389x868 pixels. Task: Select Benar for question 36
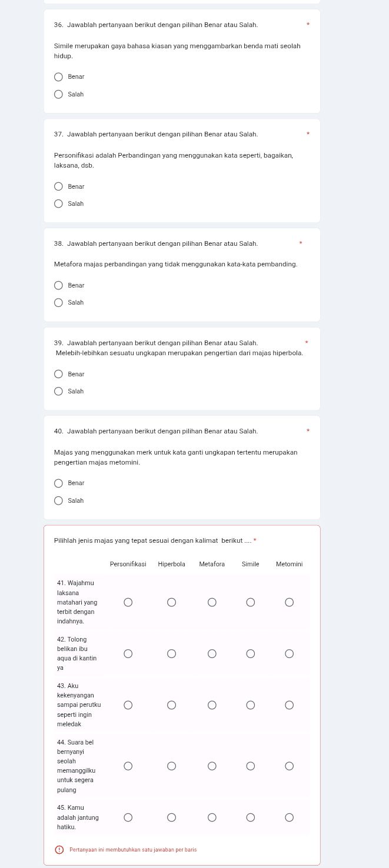tap(58, 77)
